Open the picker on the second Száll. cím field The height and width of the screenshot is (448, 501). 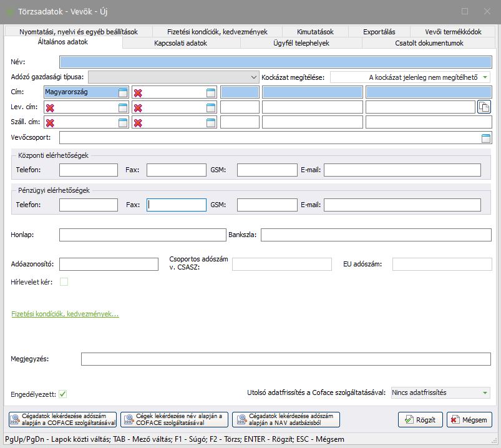211,122
